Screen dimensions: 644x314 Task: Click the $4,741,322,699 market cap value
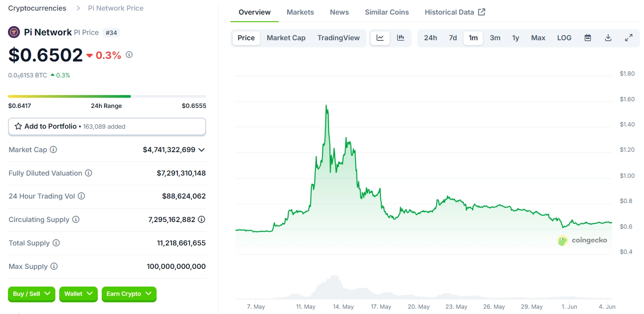tap(169, 149)
